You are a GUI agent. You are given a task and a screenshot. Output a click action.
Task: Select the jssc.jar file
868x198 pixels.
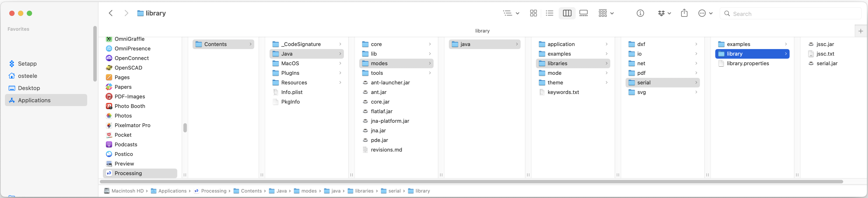pyautogui.click(x=825, y=44)
